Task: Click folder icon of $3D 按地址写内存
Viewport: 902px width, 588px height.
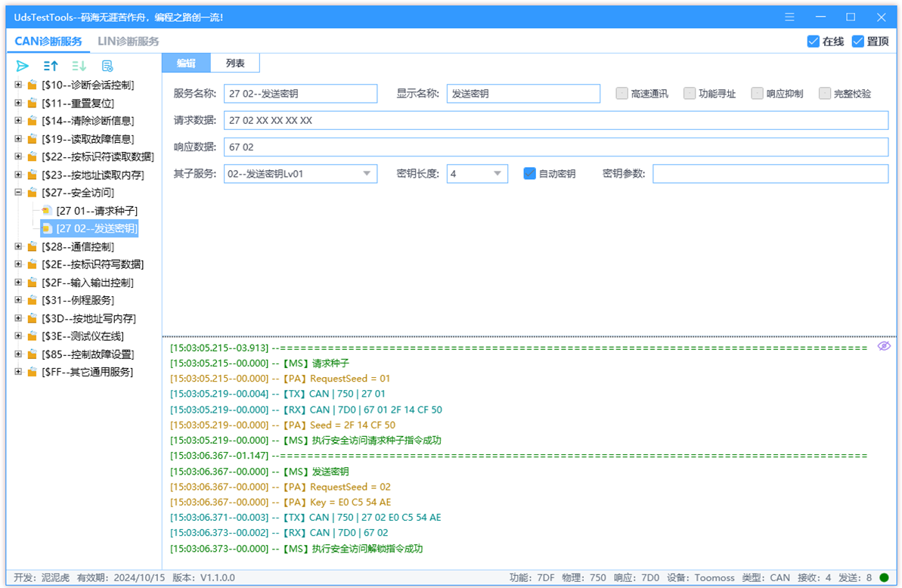Action: point(33,318)
